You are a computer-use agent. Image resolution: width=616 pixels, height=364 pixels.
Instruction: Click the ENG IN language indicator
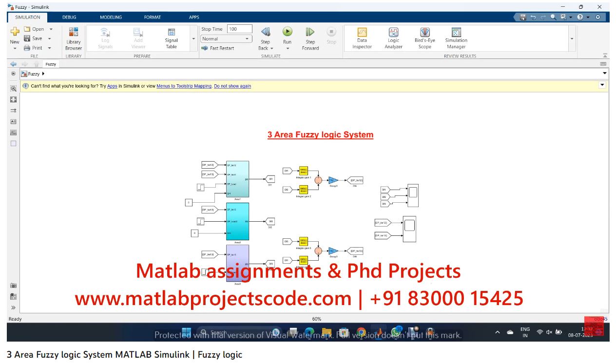525,332
